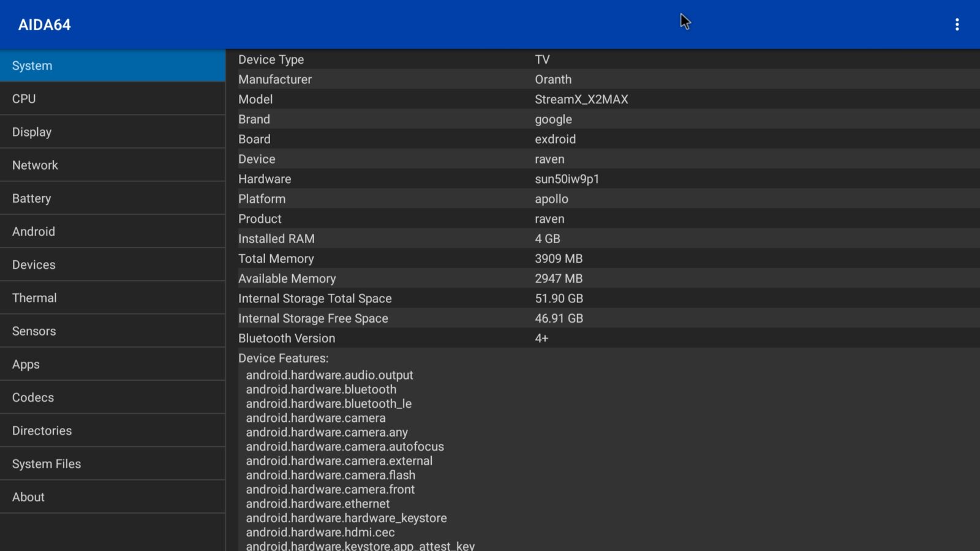Select Sensors from the sidebar
The height and width of the screenshot is (551, 980).
tap(113, 331)
